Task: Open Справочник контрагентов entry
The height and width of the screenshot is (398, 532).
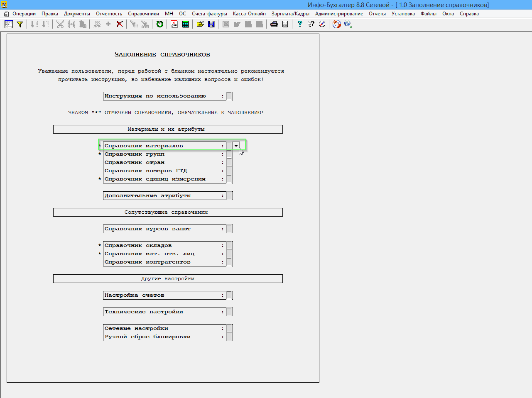Action: coord(162,262)
